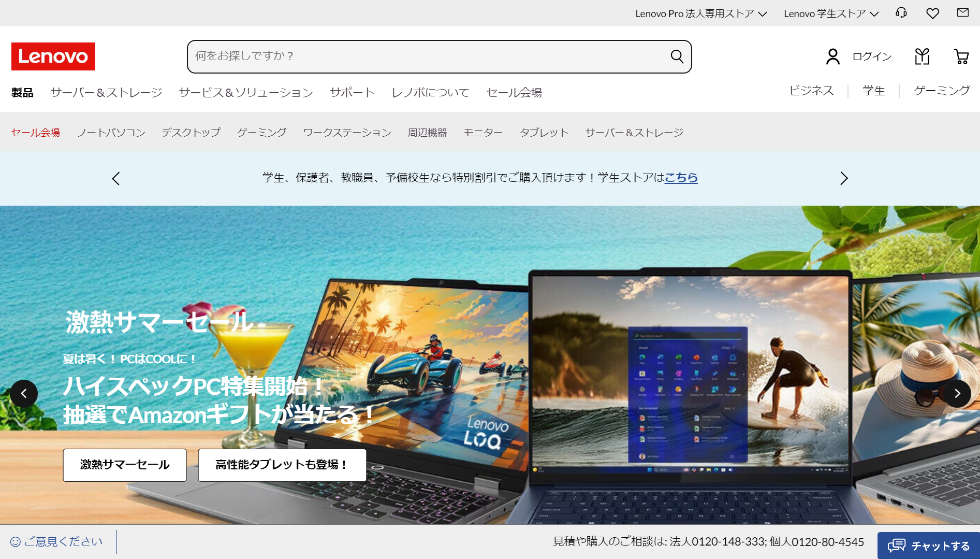This screenshot has width=980, height=559.
Task: Expand Lenovo Pro 法人専用ストア dropdown
Action: [x=701, y=13]
